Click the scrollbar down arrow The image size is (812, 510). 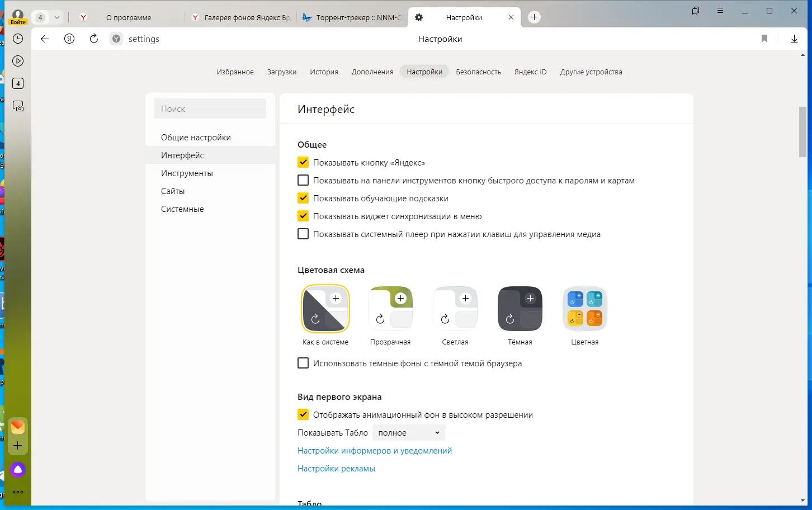803,501
